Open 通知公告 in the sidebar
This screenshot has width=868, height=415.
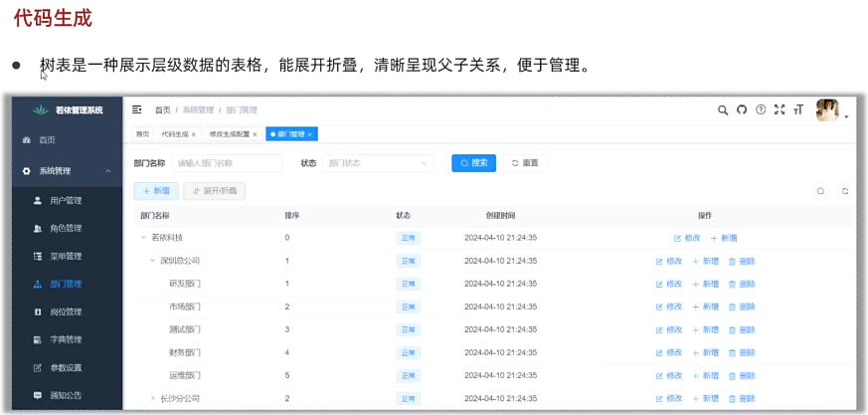[x=66, y=396]
